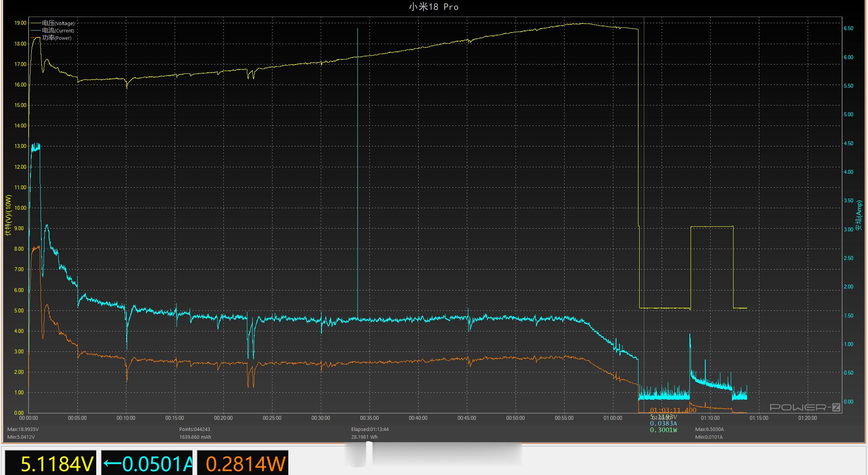The height and width of the screenshot is (475, 868).
Task: Click the 00:05:00 time axis label
Action: pos(77,418)
